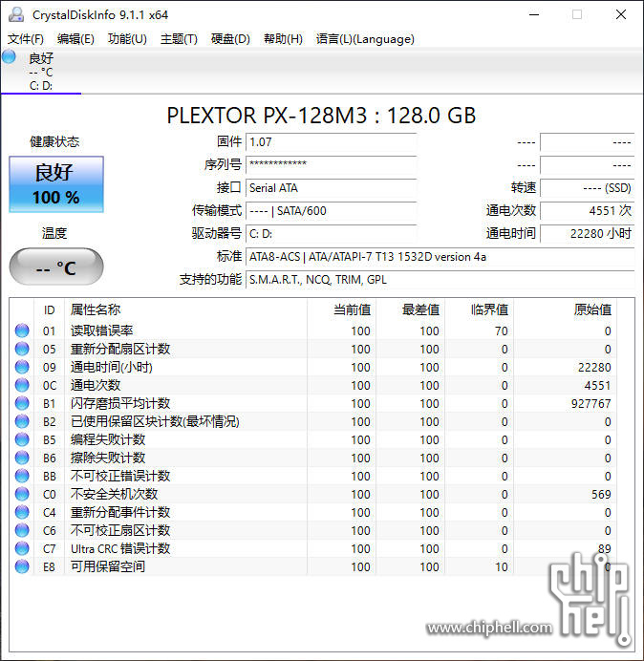Click the disk status orb beside 良好 at top

(9, 56)
